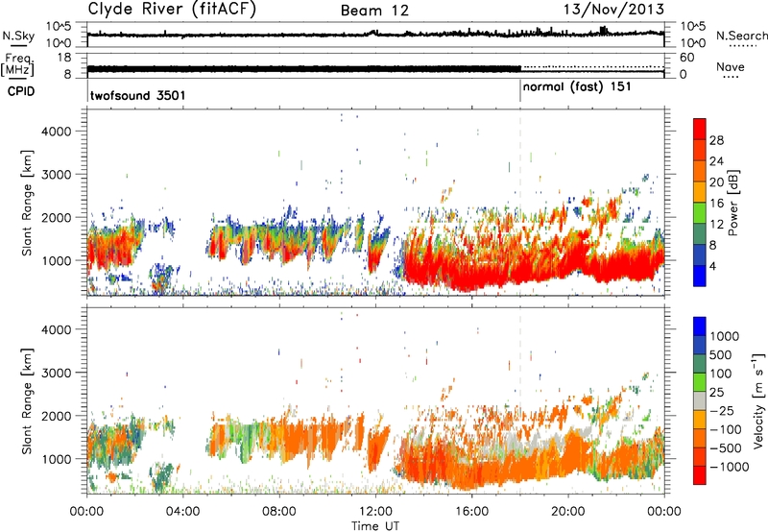Click the 'N.Search' legend label
This screenshot has width=768, height=532.
(x=741, y=36)
